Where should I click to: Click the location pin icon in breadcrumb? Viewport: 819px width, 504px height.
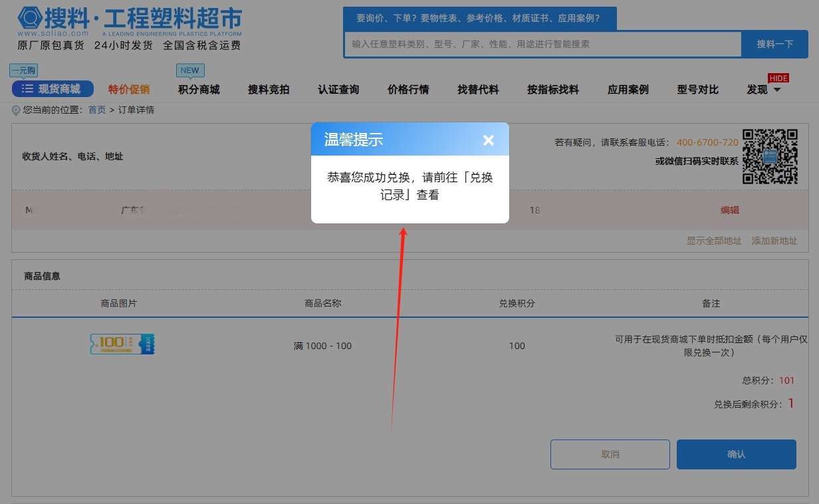pos(16,110)
